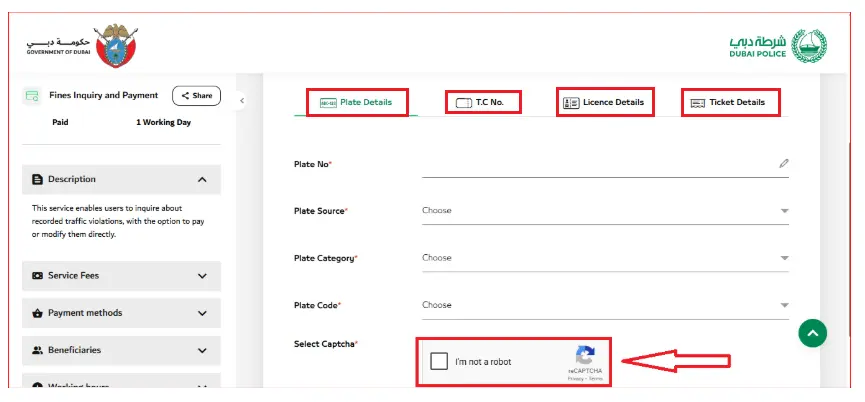865x402 pixels.
Task: Click the '1 Working Day' text
Action: pos(163,122)
